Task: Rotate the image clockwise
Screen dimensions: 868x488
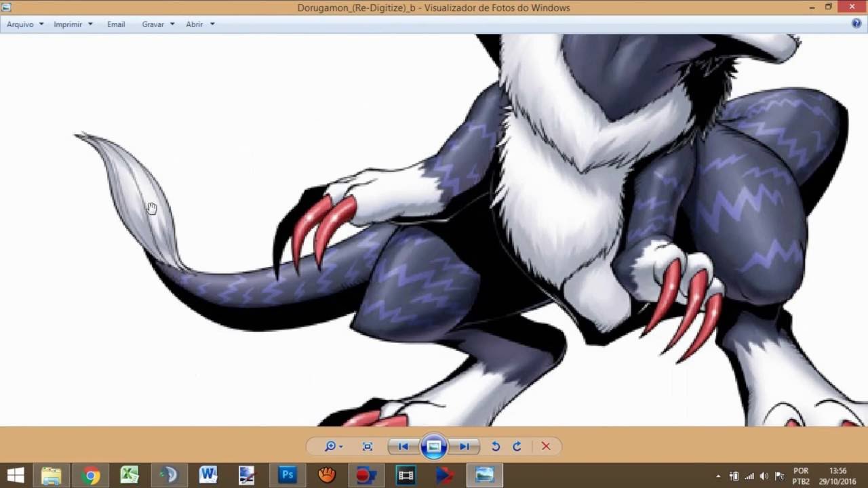Action: (517, 446)
